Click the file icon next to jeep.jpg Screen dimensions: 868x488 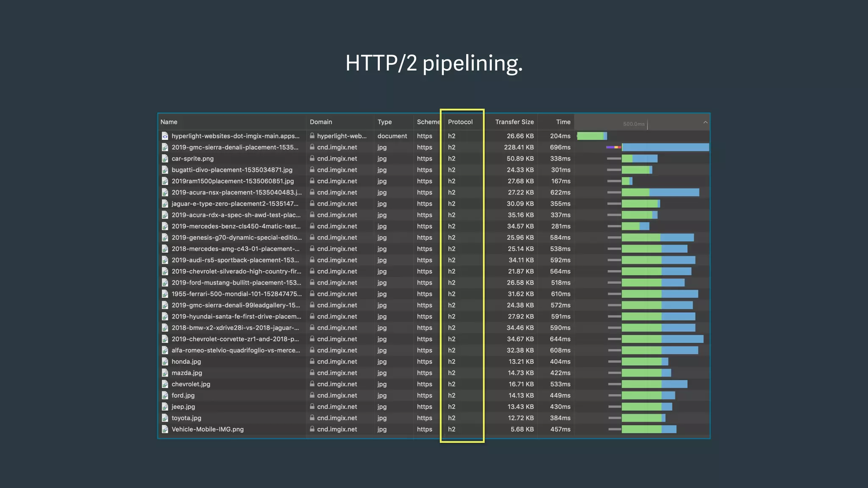pyautogui.click(x=165, y=407)
